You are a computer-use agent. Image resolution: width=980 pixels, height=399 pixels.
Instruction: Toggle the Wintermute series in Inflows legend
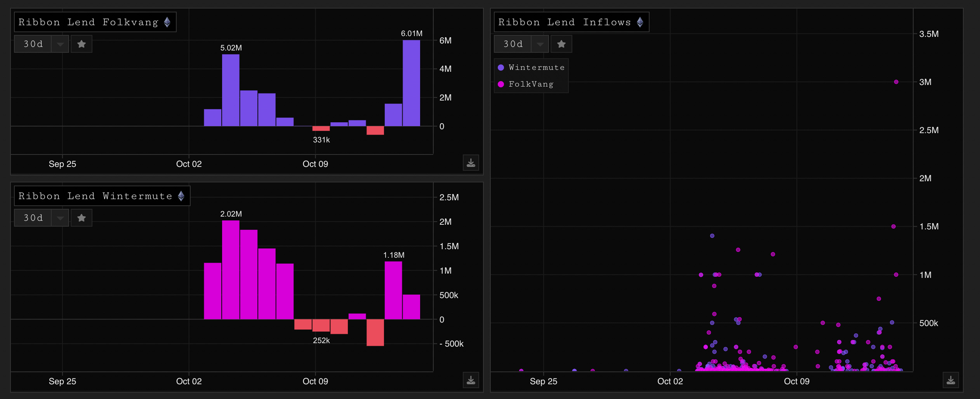531,68
